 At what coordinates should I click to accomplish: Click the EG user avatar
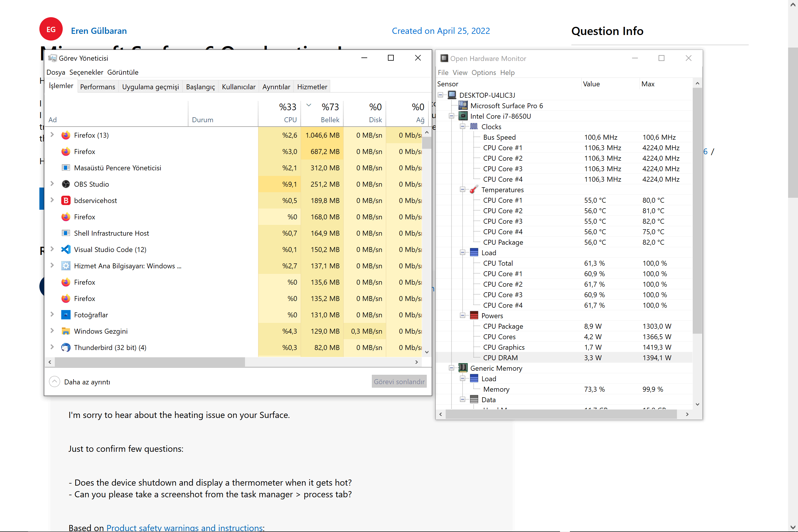pyautogui.click(x=51, y=29)
